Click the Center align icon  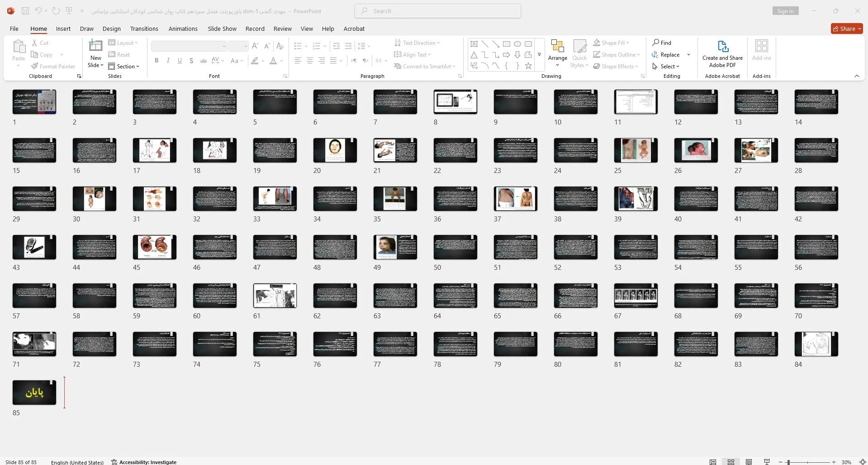point(310,60)
